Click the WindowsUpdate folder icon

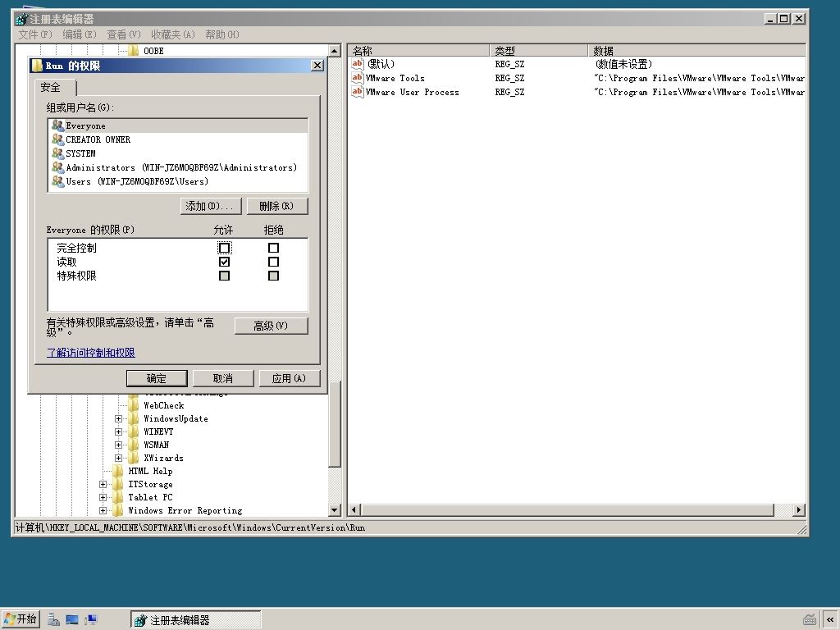click(x=134, y=418)
